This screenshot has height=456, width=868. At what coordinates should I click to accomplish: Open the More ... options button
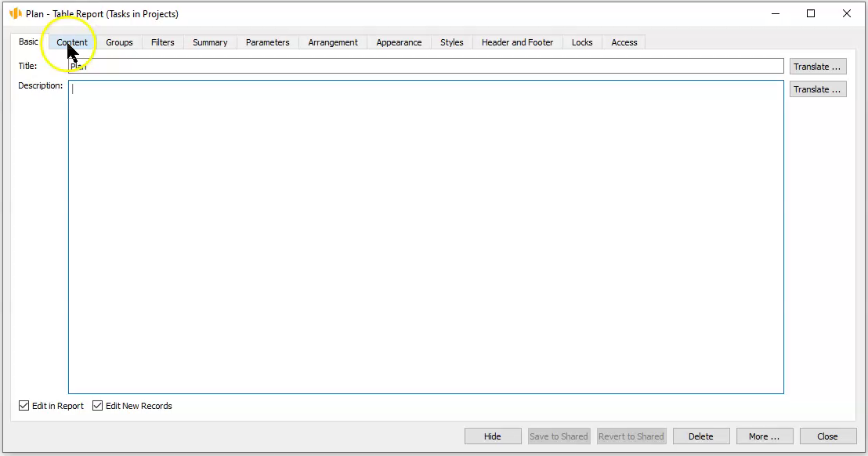(x=764, y=436)
